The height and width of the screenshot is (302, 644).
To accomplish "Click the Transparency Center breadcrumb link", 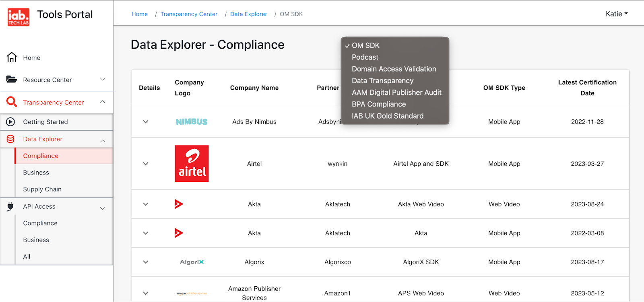I will coord(189,14).
